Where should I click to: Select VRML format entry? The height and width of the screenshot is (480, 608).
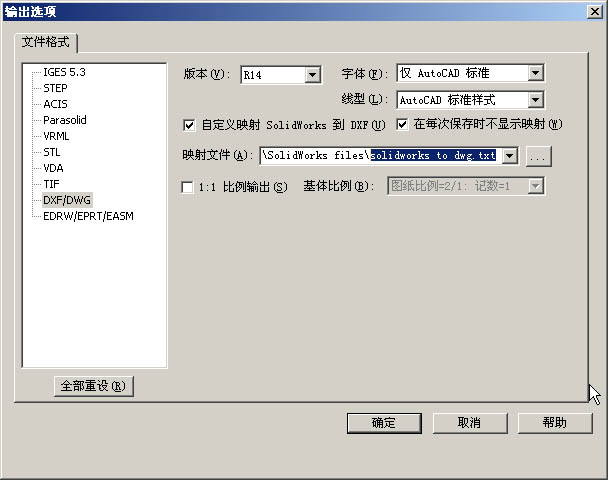click(x=56, y=136)
